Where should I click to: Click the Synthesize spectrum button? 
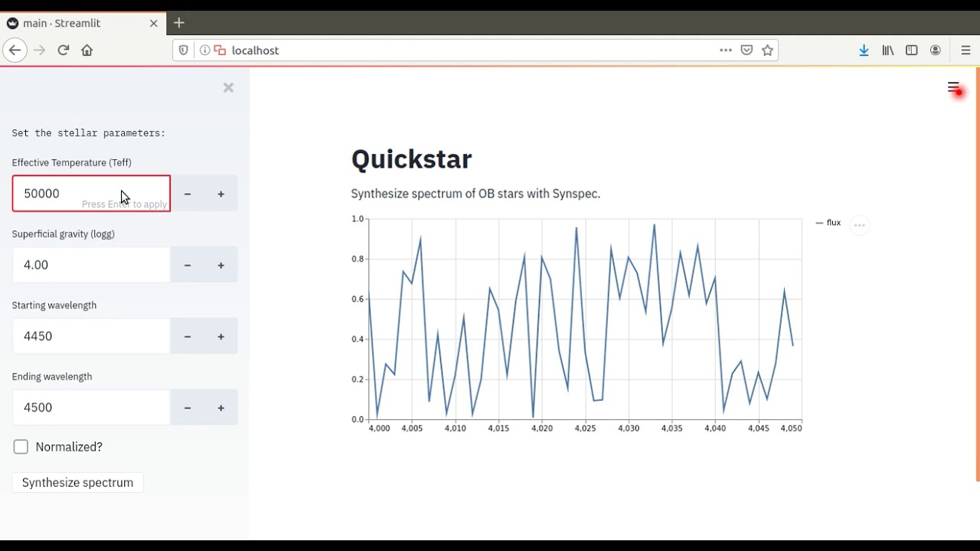pos(78,482)
